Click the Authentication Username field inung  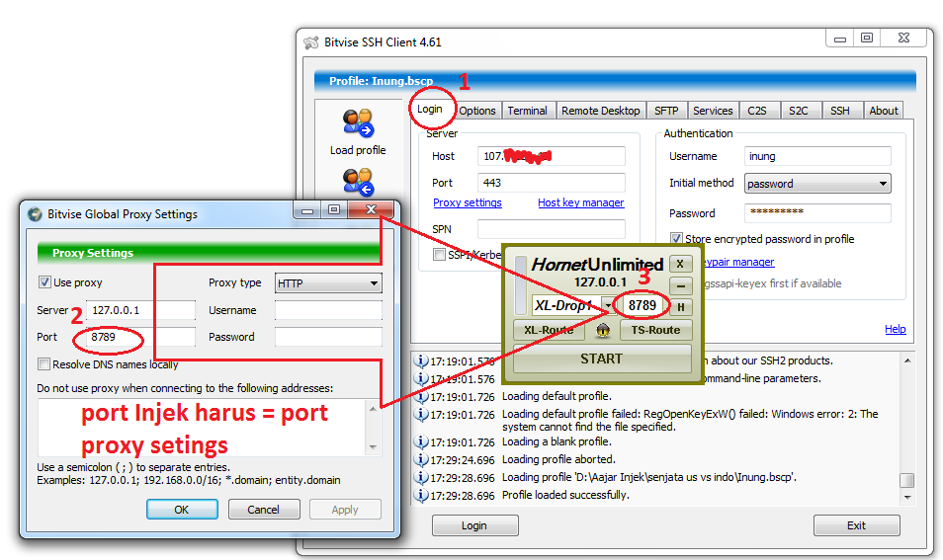[x=817, y=156]
